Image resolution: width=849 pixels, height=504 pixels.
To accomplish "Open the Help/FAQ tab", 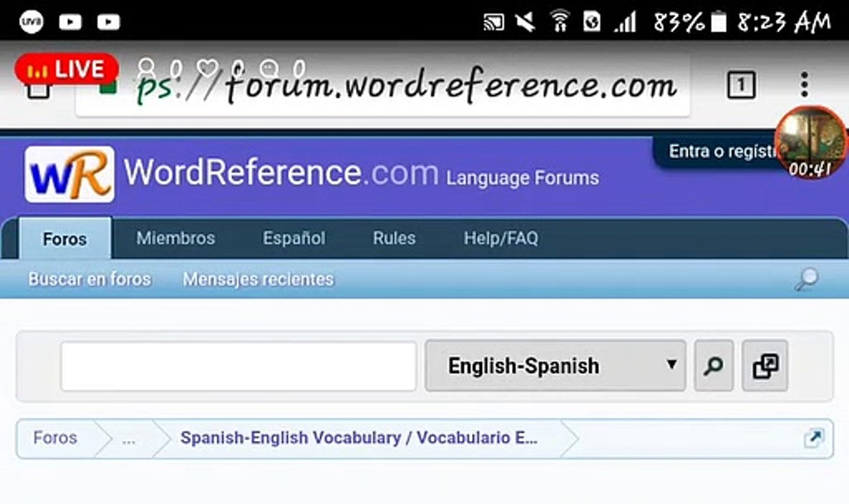I will 501,238.
